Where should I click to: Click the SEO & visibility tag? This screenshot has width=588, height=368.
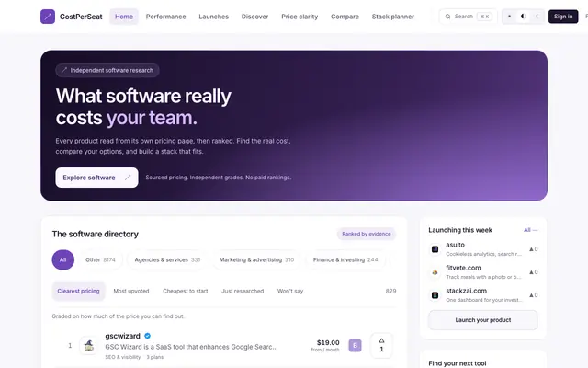point(123,357)
